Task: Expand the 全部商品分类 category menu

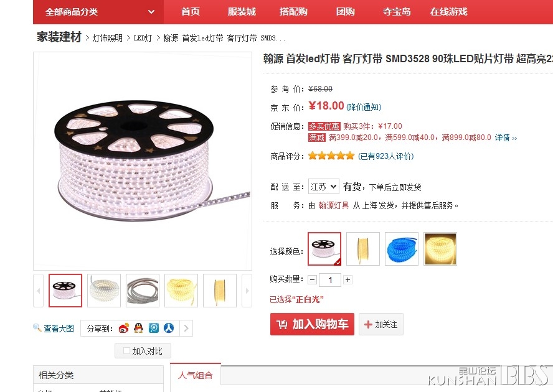Action: (98, 12)
